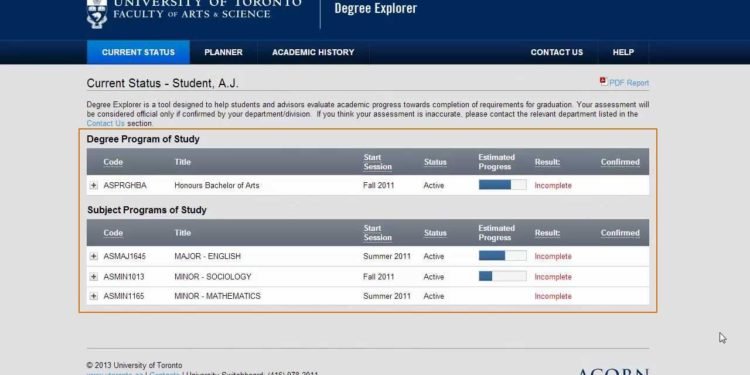Open the Help menu item
Image resolution: width=750 pixels, height=375 pixels.
[623, 52]
